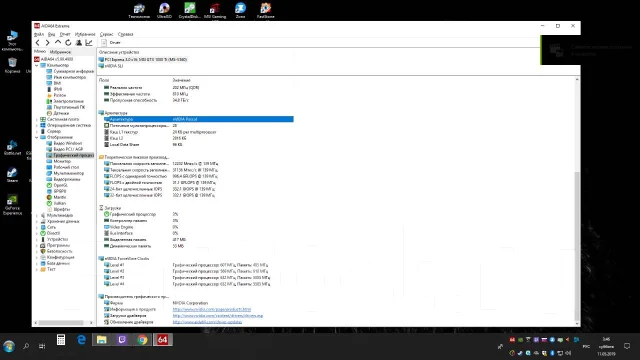
Task: Expand the Мультимедиа tree node
Action: pos(37,215)
